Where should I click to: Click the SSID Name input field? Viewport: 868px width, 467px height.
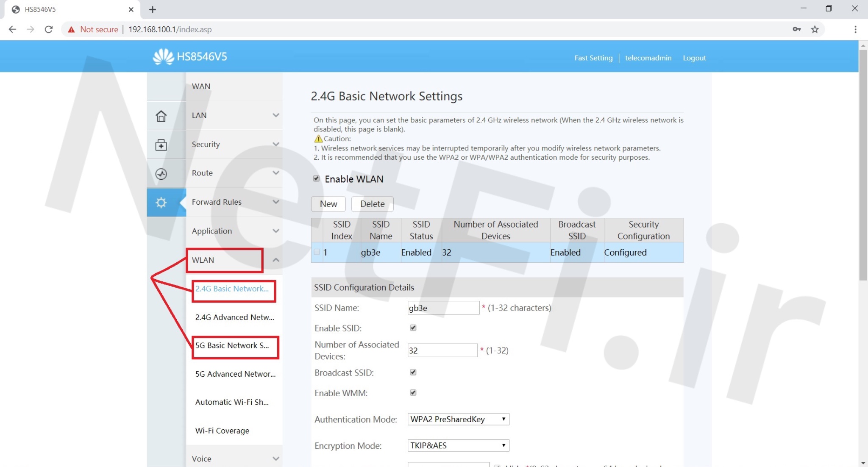point(443,308)
